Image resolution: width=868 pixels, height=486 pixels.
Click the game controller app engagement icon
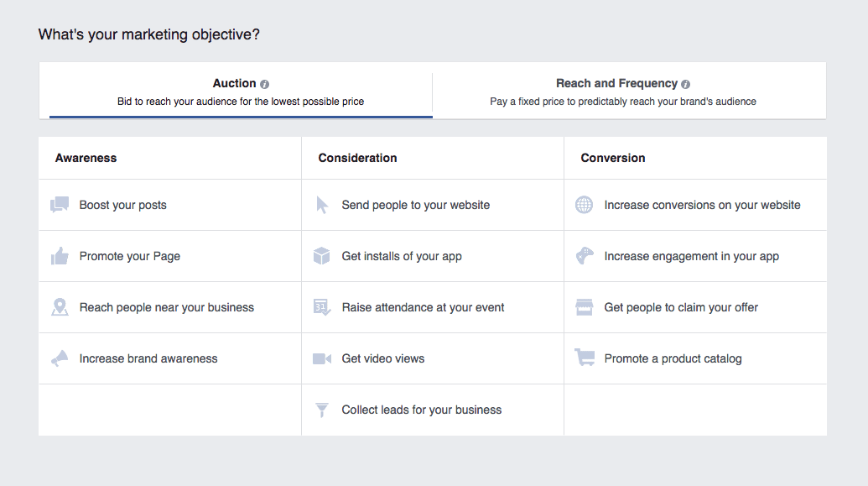[585, 256]
